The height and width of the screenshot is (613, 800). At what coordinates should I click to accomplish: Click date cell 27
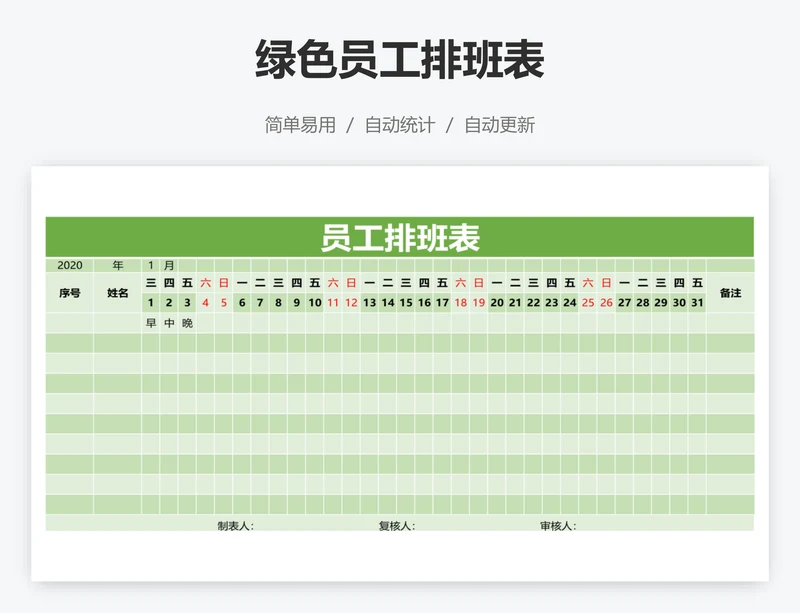pyautogui.click(x=624, y=303)
